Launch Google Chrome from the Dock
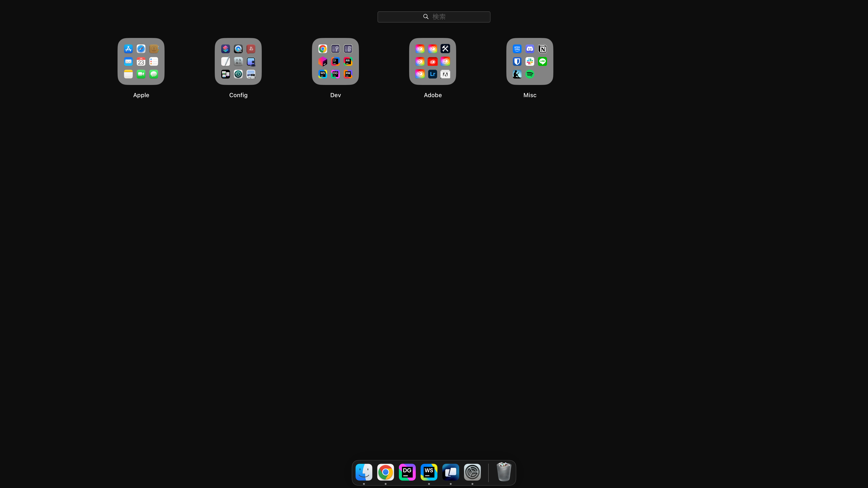 (x=385, y=472)
